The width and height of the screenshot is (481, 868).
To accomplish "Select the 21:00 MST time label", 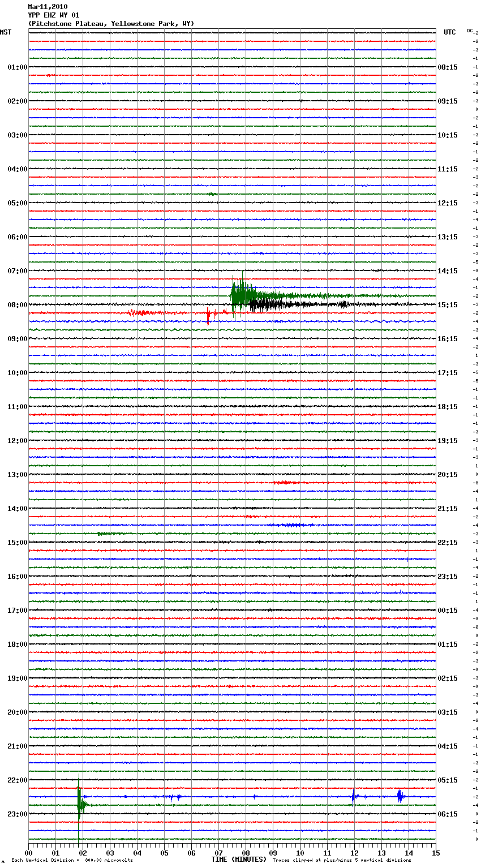I will coord(18,746).
